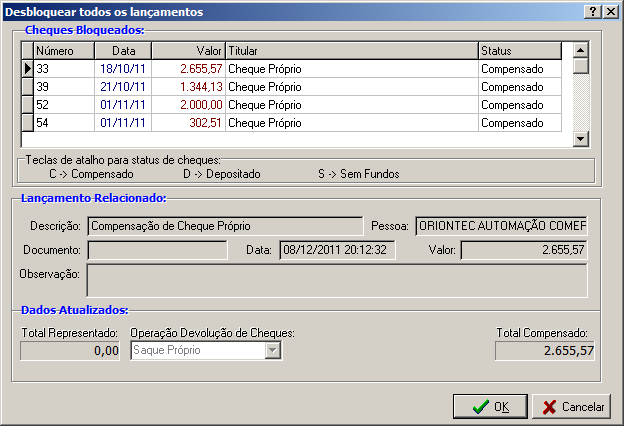Click the row indicator arrow for cheque 33
Screen dimensions: 624x426
coord(27,69)
